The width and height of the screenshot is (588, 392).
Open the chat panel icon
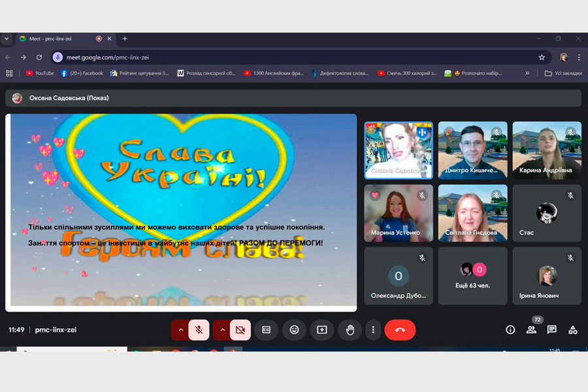click(x=551, y=330)
